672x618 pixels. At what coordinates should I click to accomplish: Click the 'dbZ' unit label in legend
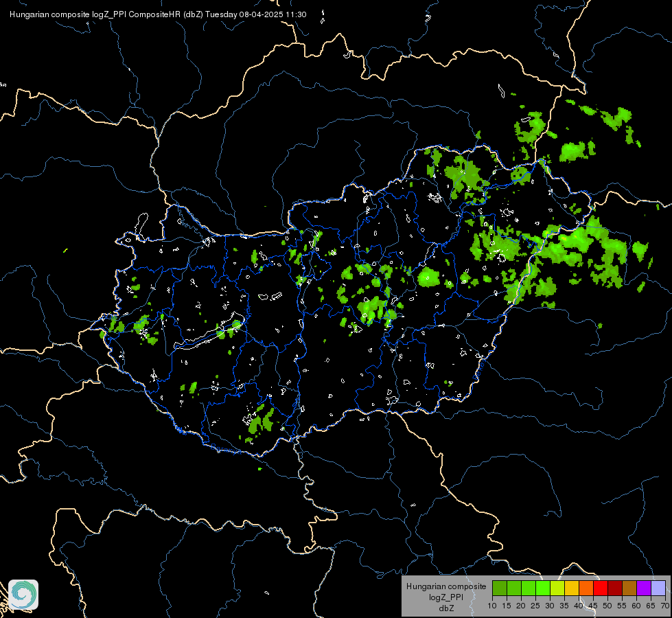(446, 608)
